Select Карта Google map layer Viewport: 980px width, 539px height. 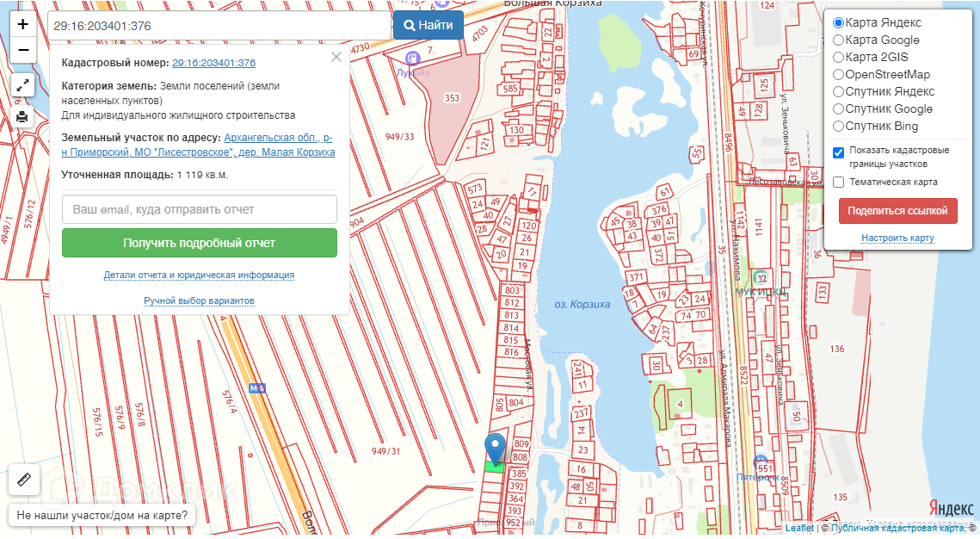click(838, 40)
